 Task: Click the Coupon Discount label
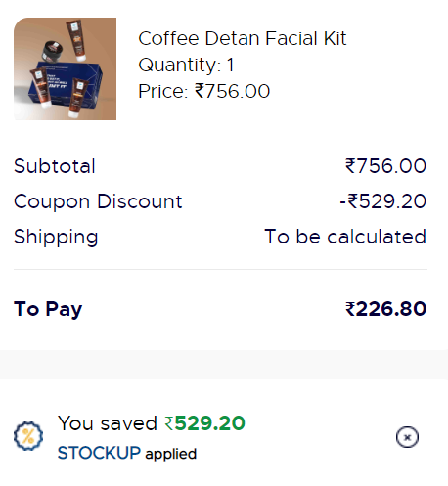(x=98, y=201)
